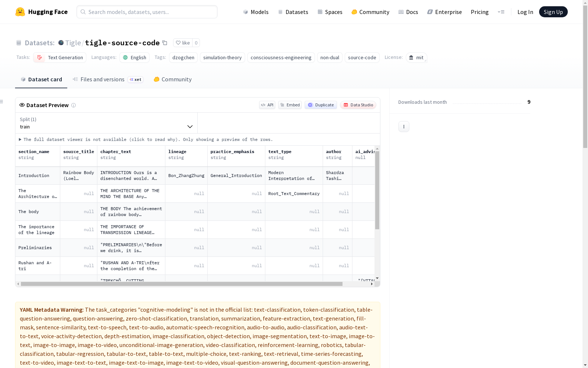Click the Datasets breadcrumb icon
Screen dimensions: 588x368
[x=19, y=43]
